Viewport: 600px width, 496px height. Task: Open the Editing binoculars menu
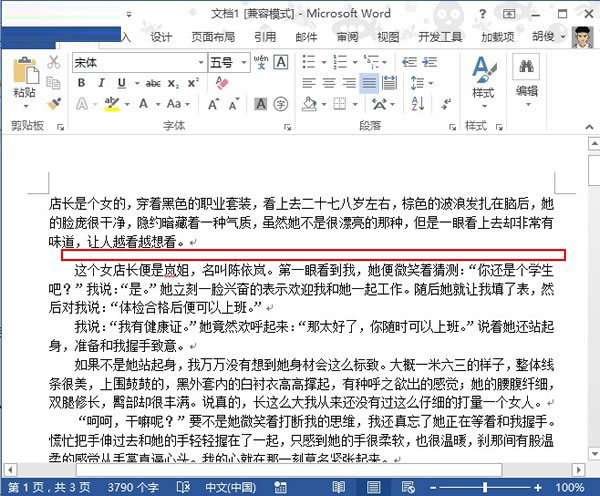click(526, 78)
